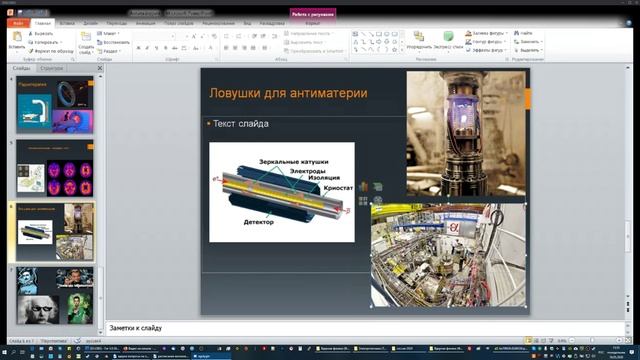This screenshot has height=360, width=640.
Task: Toggle text shadow formatting
Action: pyautogui.click(x=165, y=48)
